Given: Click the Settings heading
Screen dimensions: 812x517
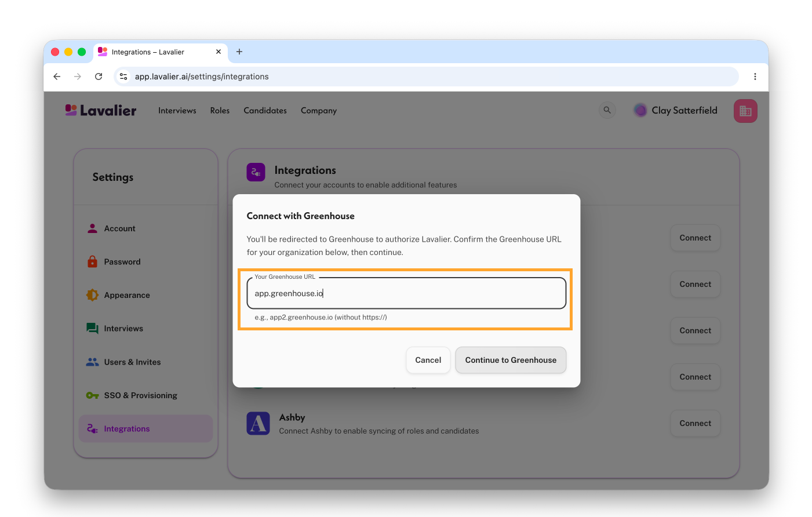Looking at the screenshot, I should (x=113, y=177).
